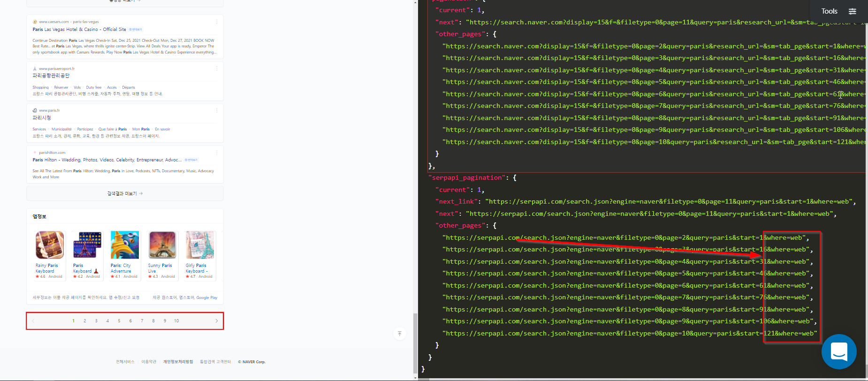868x381 pixels.
Task: Open Girly Paris Keyboard app thumbnail
Action: 200,245
